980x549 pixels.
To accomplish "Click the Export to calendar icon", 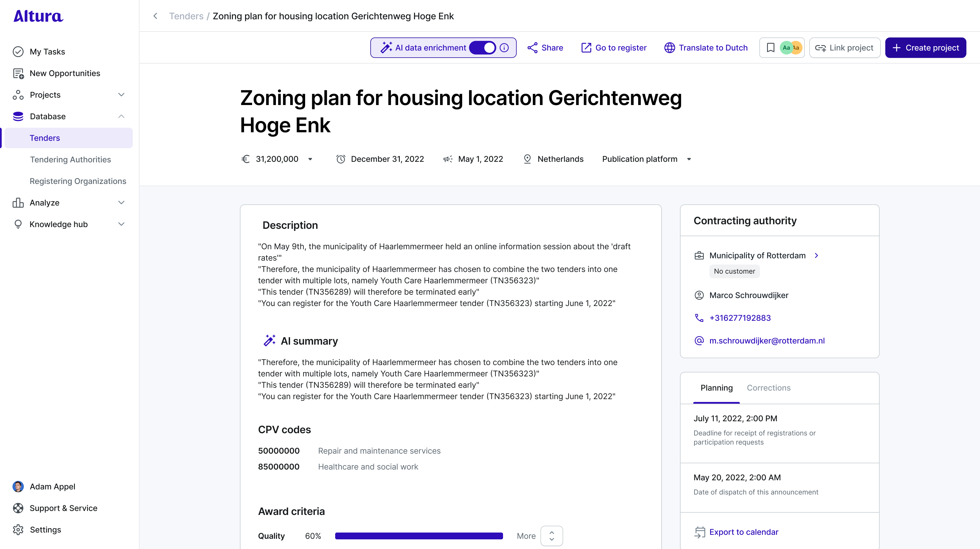I will click(699, 532).
